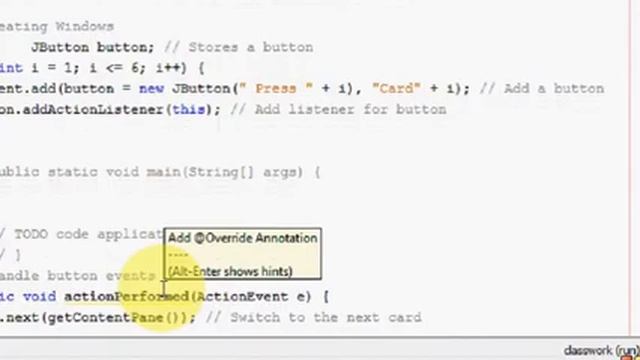640x360 pixels.
Task: Click the "i <= 6" loop condition
Action: (115, 68)
